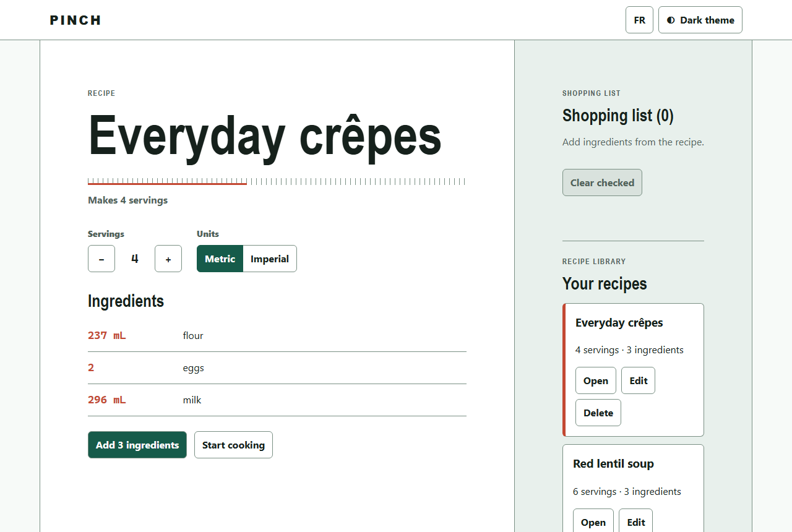Viewport: 792px width, 532px height.
Task: Increase servings with the plus button
Action: coord(168,259)
